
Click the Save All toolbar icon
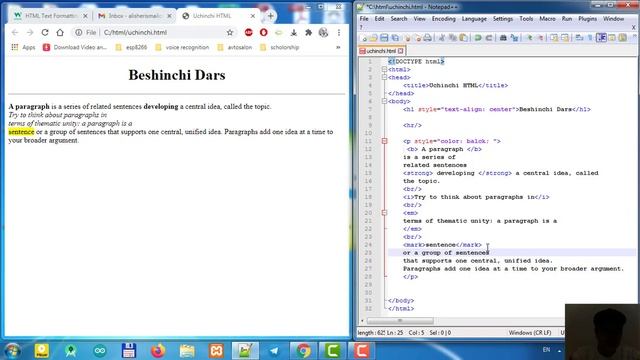(x=395, y=38)
